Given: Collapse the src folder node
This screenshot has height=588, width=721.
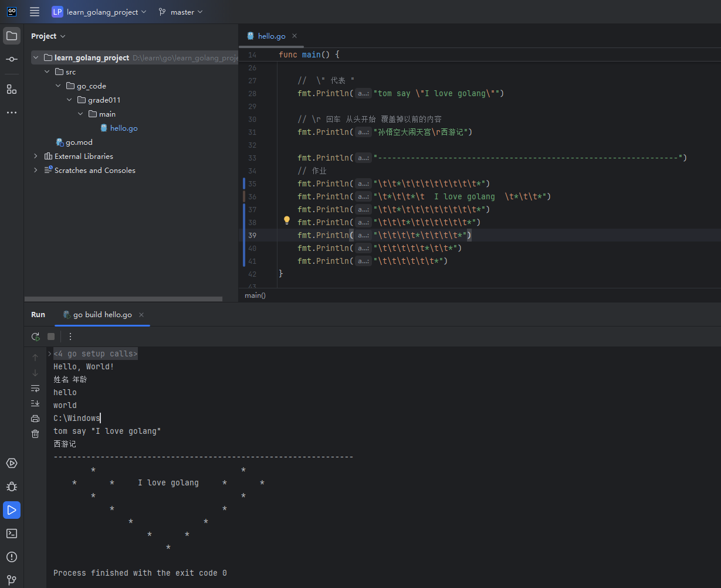Looking at the screenshot, I should (47, 72).
